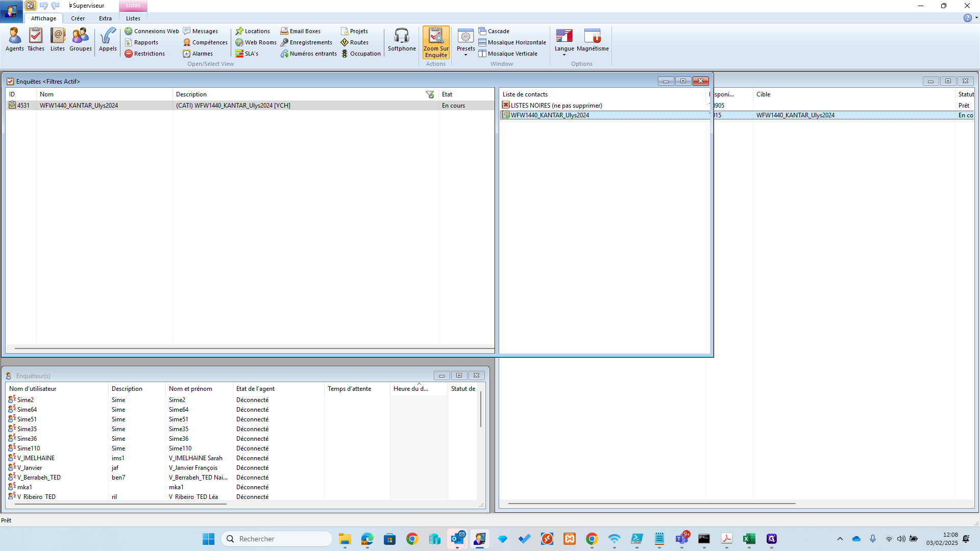Image resolution: width=980 pixels, height=551 pixels.
Task: Select agent Sime2 row
Action: [241, 400]
